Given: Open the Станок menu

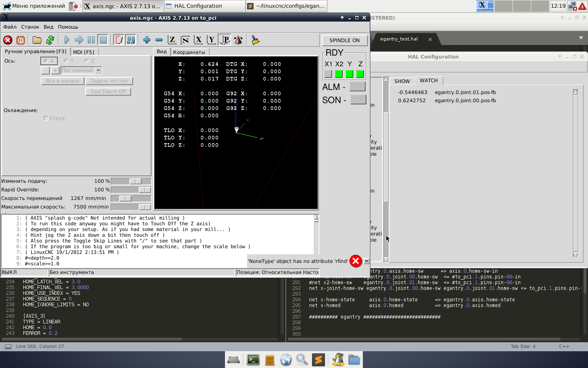Looking at the screenshot, I should pyautogui.click(x=30, y=27).
